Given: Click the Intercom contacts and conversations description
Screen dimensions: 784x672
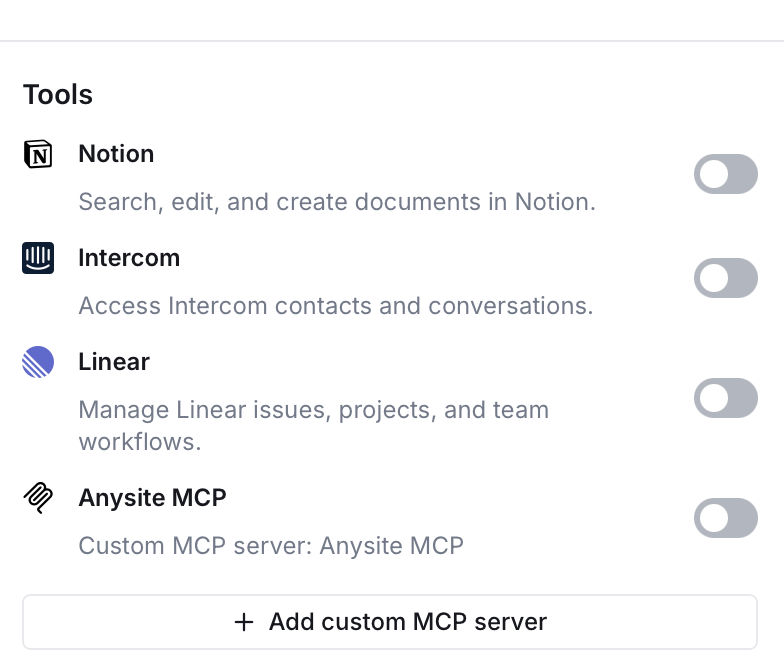Looking at the screenshot, I should coord(336,306).
